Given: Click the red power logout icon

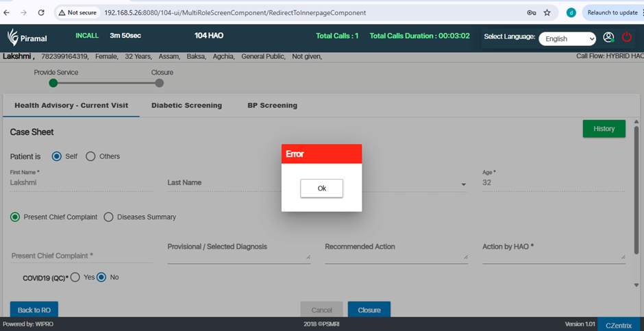Looking at the screenshot, I should tap(627, 38).
